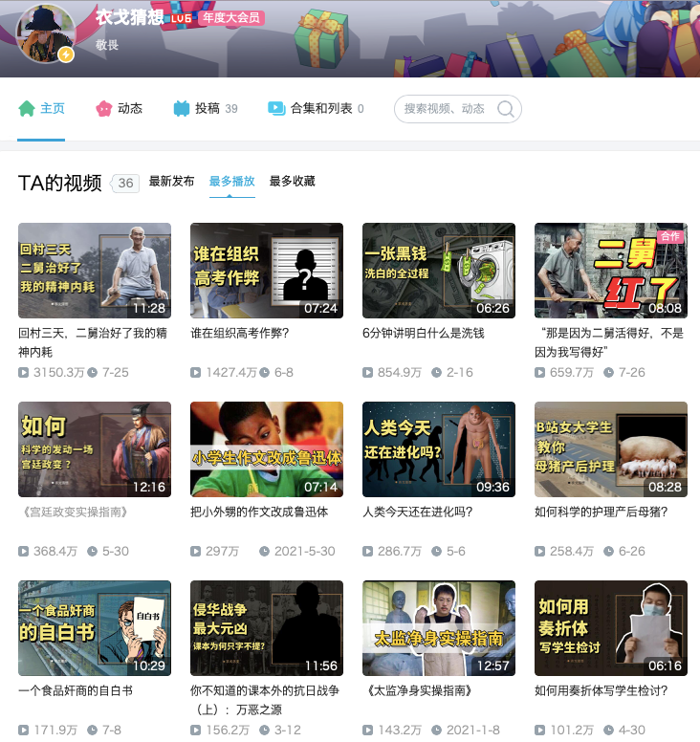This screenshot has width=700, height=742.
Task: Open the video titled 谁在组织高考作弊?
Action: (x=239, y=333)
